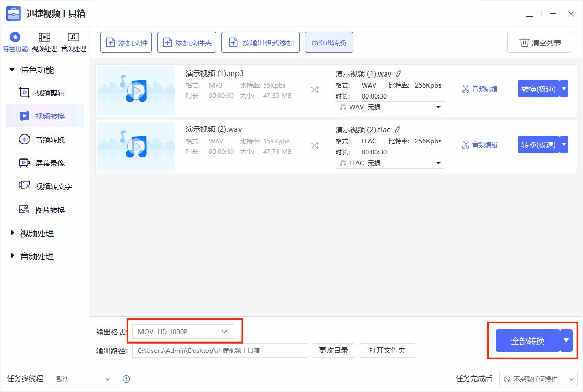583x392 pixels.
Task: Click the 159Kpbs bitrate value
Action: pyautogui.click(x=276, y=141)
